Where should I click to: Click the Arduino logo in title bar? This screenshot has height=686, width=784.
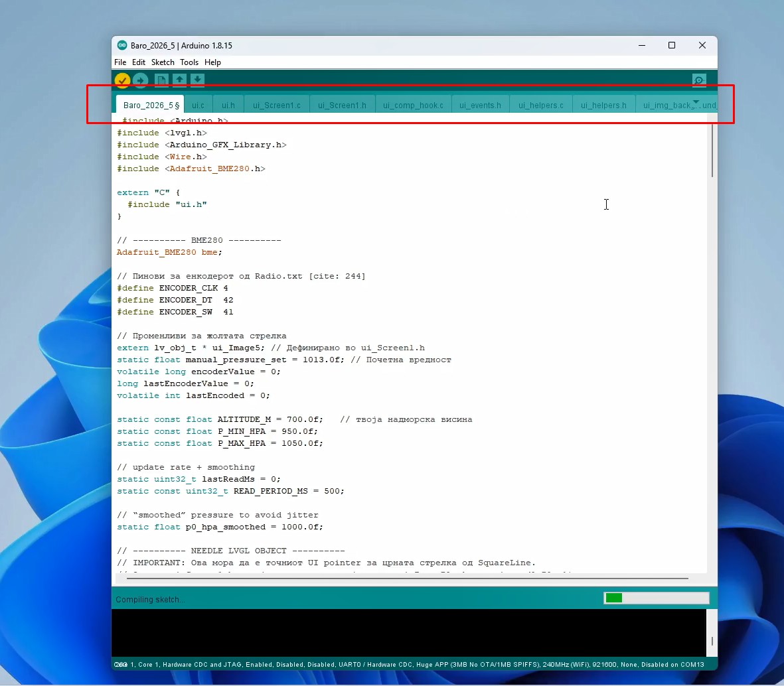tap(122, 46)
